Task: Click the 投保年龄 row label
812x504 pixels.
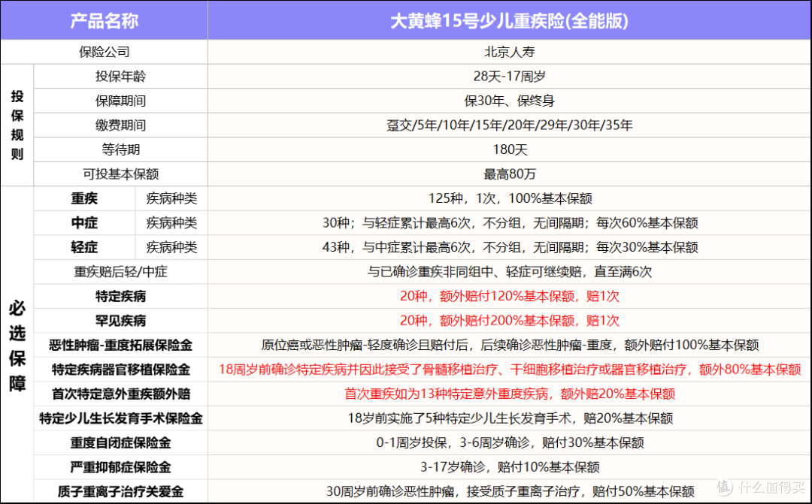Action: tap(120, 76)
